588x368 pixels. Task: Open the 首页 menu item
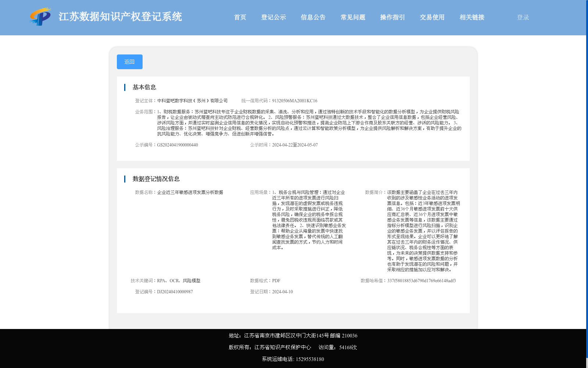click(x=240, y=17)
